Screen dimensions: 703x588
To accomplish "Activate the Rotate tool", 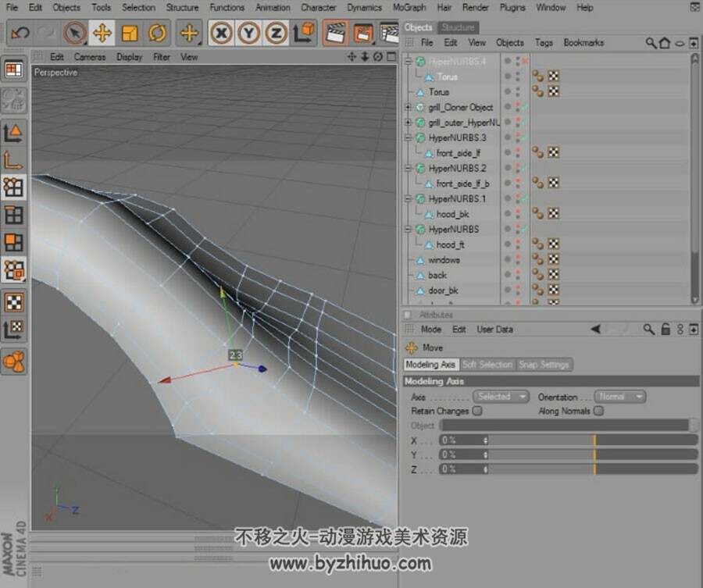I will click(157, 33).
